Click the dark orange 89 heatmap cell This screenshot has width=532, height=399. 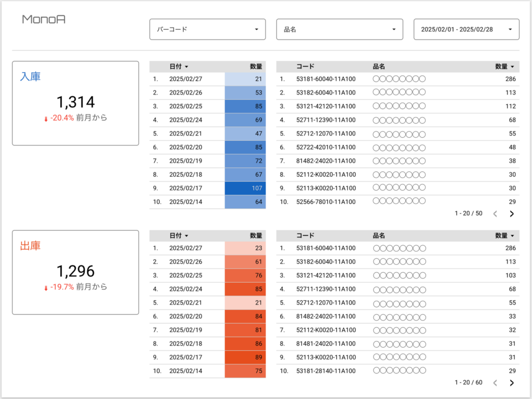pos(245,357)
